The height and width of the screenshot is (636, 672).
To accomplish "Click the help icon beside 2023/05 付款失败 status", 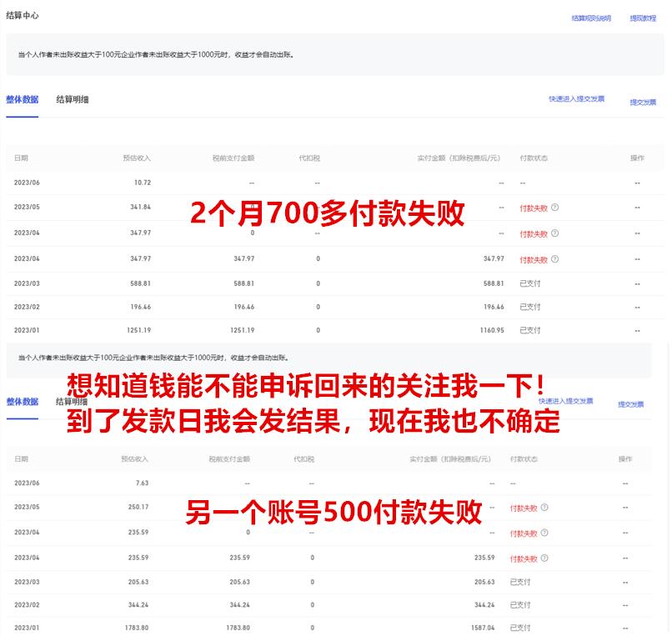I will (554, 207).
